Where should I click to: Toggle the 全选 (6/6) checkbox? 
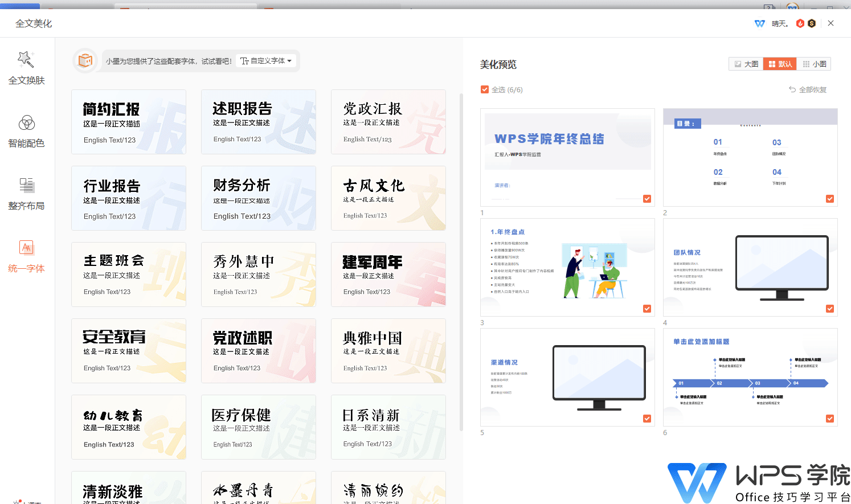point(485,89)
